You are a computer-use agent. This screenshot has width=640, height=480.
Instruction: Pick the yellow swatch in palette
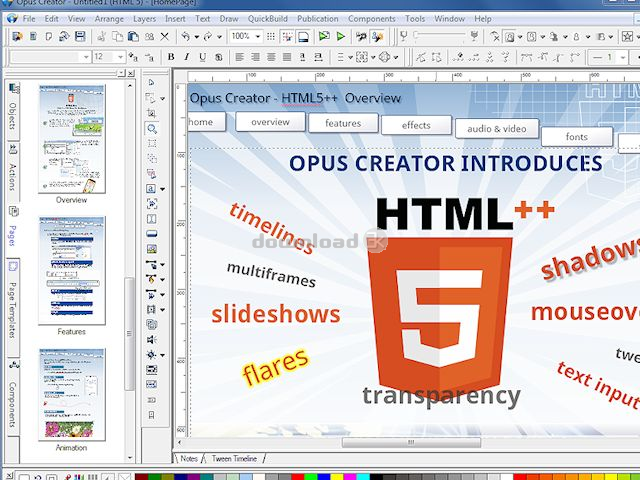[x=337, y=477]
